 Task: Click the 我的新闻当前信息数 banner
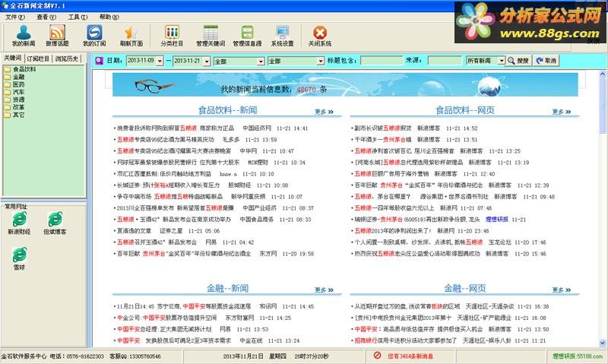point(345,84)
